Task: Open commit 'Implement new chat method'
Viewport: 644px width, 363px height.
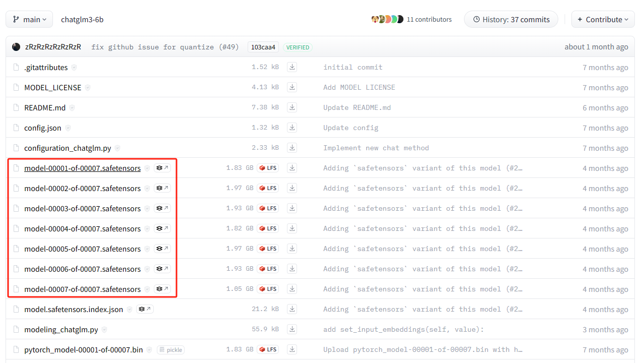Action: coord(376,148)
